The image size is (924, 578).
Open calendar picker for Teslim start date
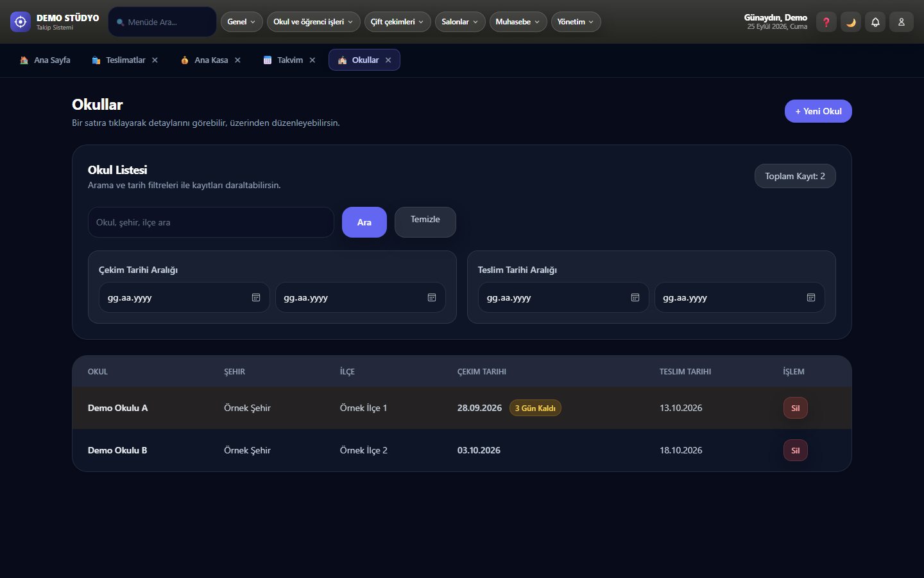[635, 297]
